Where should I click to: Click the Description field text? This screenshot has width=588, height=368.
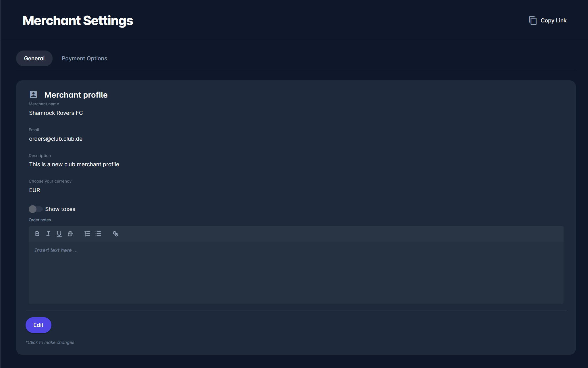point(74,164)
